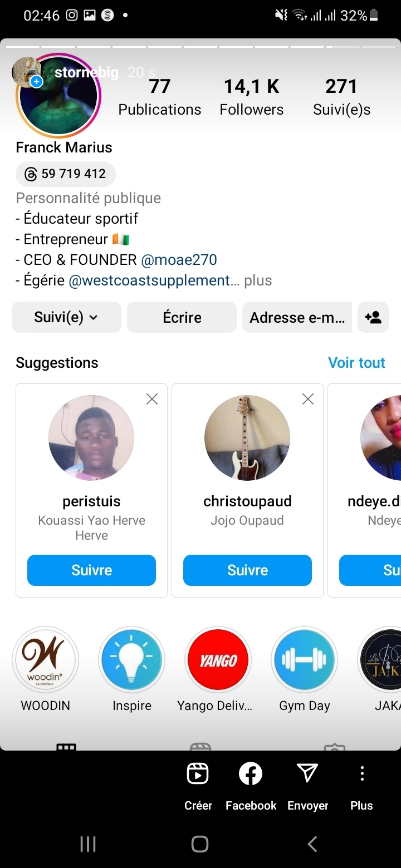
Task: Open the Gym Day dumbbell highlight
Action: (x=304, y=660)
